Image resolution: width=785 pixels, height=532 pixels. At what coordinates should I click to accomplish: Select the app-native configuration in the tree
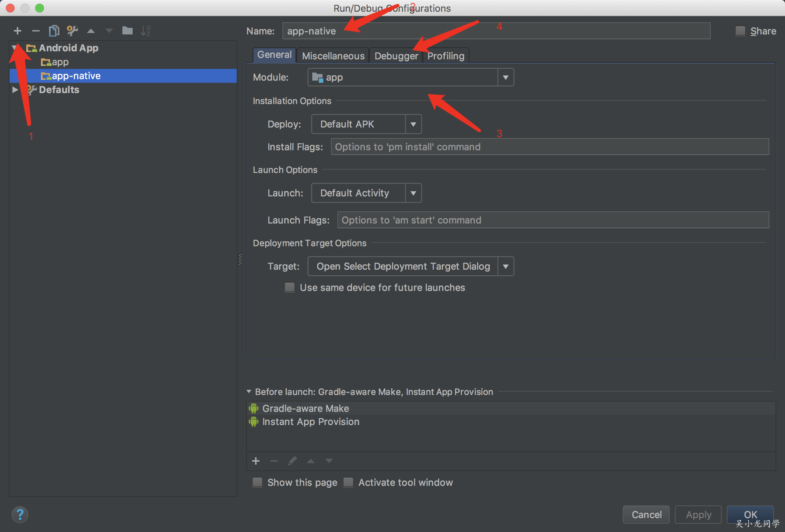tap(123, 76)
